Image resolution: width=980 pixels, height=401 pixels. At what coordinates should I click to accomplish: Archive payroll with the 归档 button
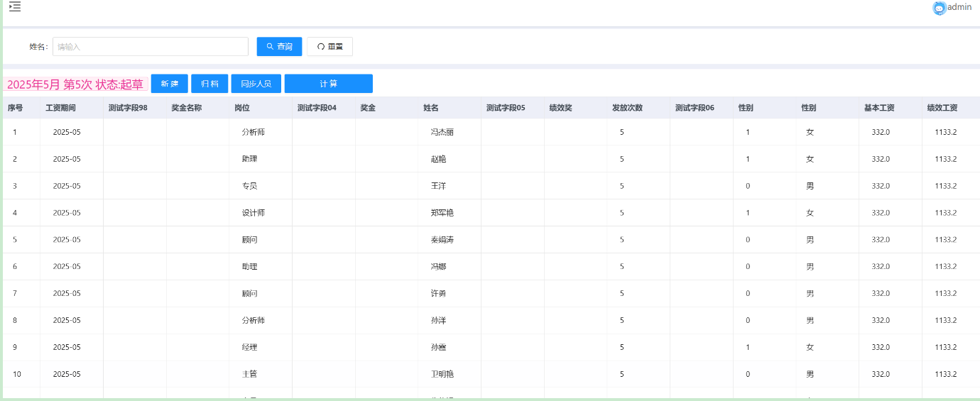click(209, 84)
